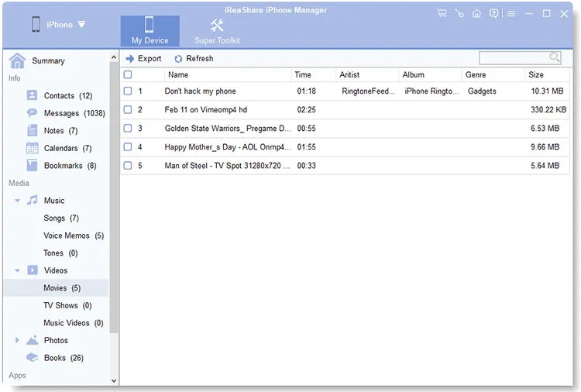This screenshot has height=392, width=581.
Task: Click the Videos play icon
Action: (33, 270)
